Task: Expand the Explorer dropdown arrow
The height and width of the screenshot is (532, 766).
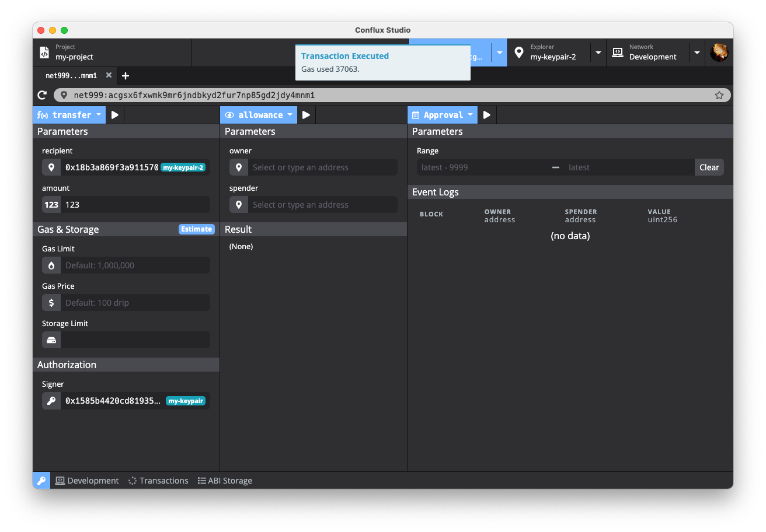Action: [598, 52]
